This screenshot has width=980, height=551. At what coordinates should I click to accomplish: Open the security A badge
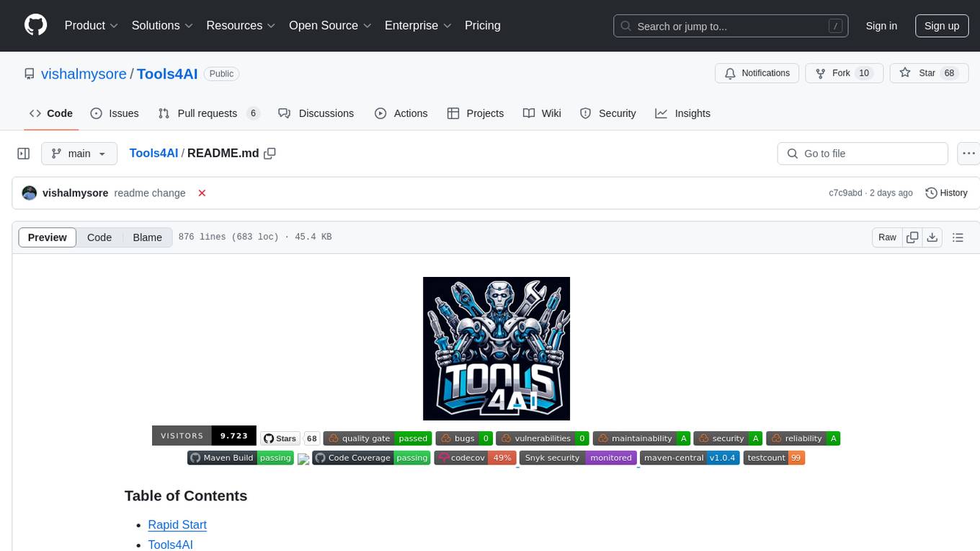pos(728,438)
